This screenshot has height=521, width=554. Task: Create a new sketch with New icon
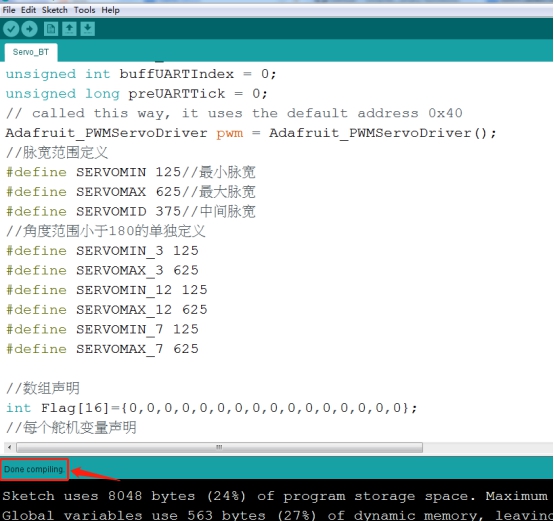pos(51,29)
